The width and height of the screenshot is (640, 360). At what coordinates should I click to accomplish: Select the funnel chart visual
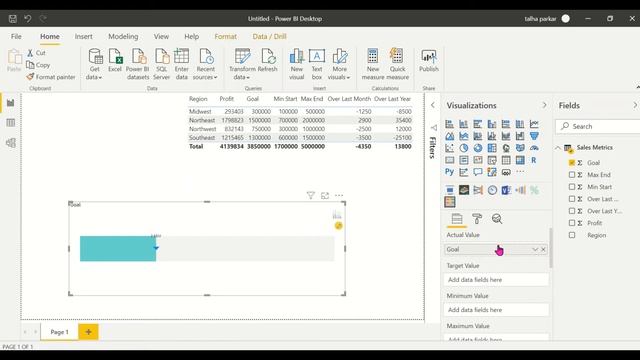click(x=534, y=136)
